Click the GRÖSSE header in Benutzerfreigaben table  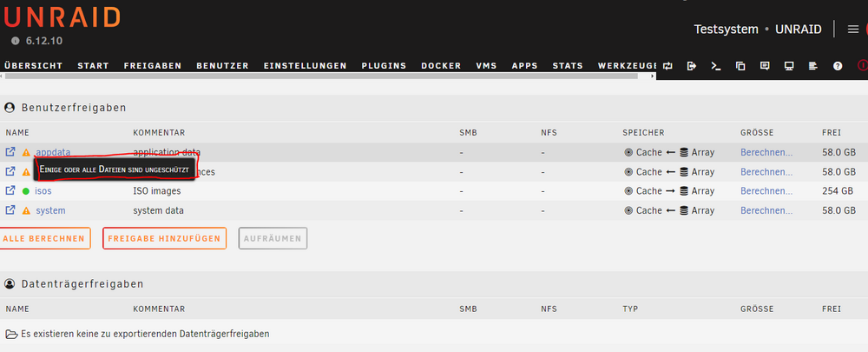[x=757, y=132]
